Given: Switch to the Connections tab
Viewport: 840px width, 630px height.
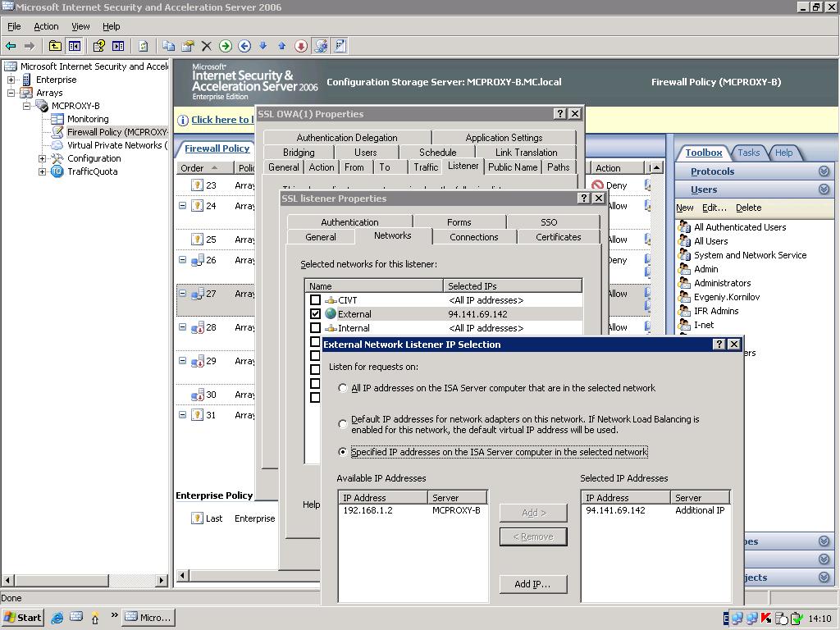Looking at the screenshot, I should pyautogui.click(x=473, y=237).
